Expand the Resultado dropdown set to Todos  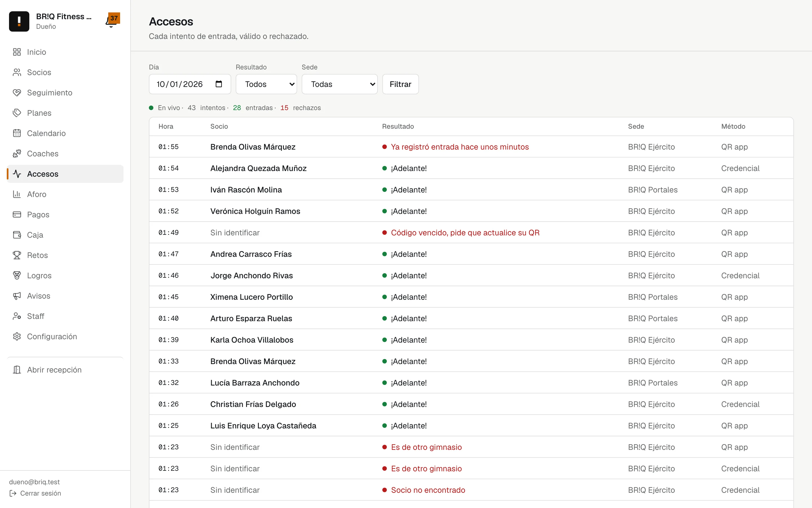[266, 84]
